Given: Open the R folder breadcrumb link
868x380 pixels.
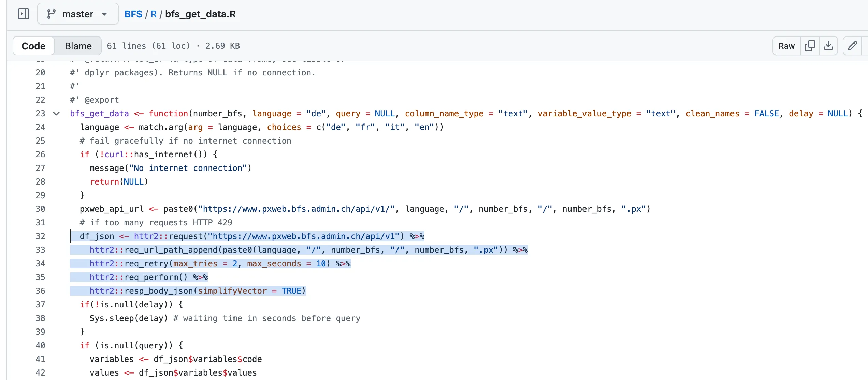Looking at the screenshot, I should [x=154, y=14].
